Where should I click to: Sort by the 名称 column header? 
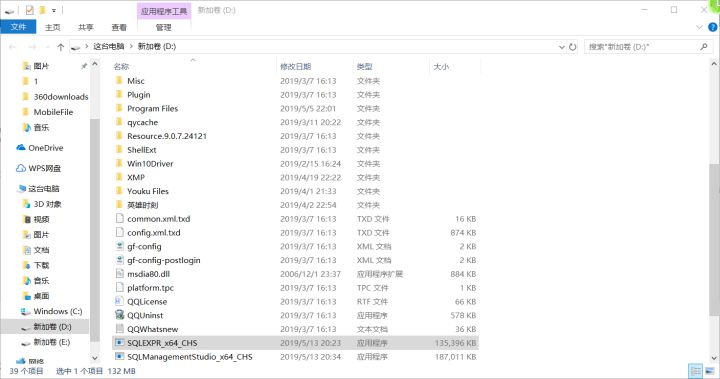[x=121, y=67]
